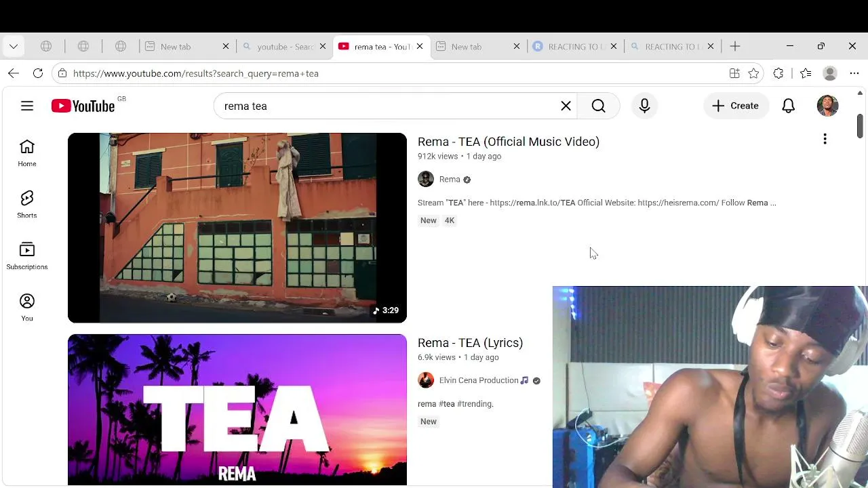Click the 4K badge on the official video
The width and height of the screenshot is (868, 488).
click(450, 220)
